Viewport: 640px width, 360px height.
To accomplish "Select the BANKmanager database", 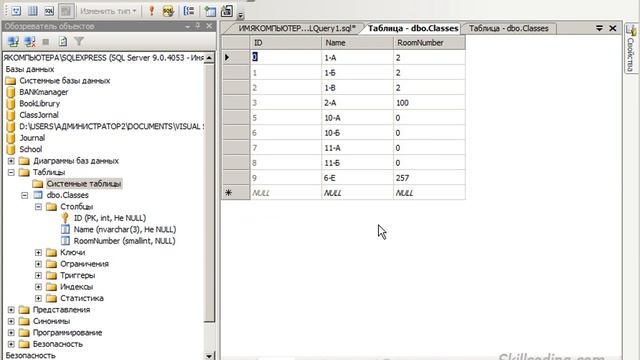I will [44, 92].
